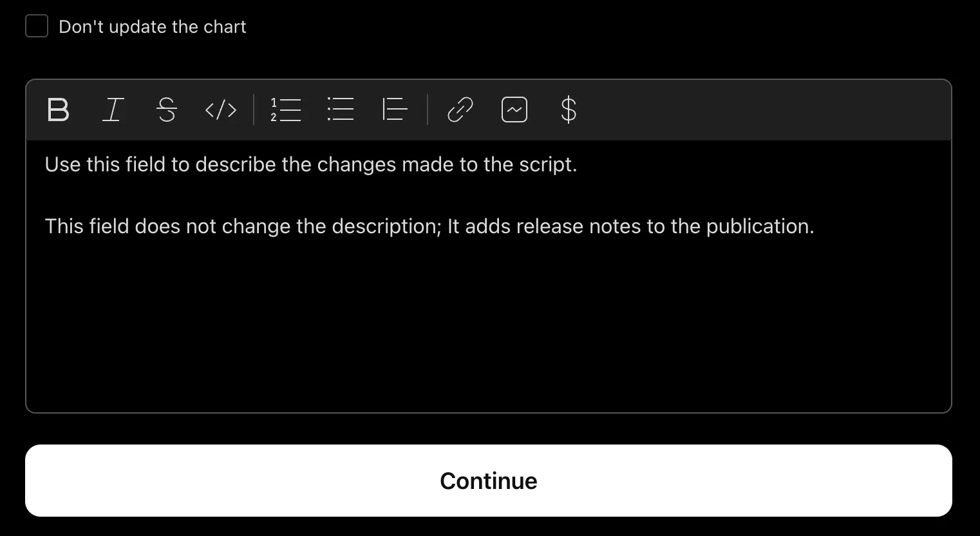Viewport: 980px width, 536px height.
Task: Insert inline code formatting
Action: point(221,110)
